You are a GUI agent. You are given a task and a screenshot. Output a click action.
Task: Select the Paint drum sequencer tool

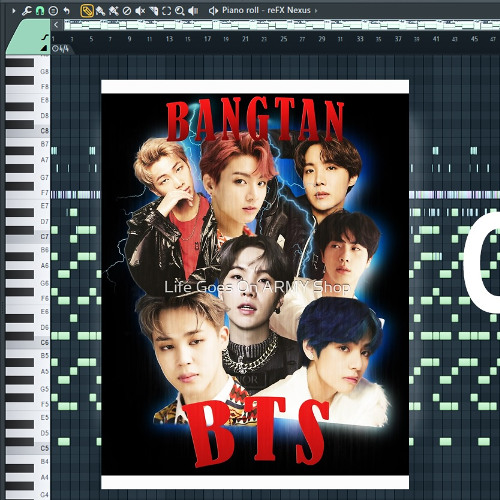tap(114, 11)
